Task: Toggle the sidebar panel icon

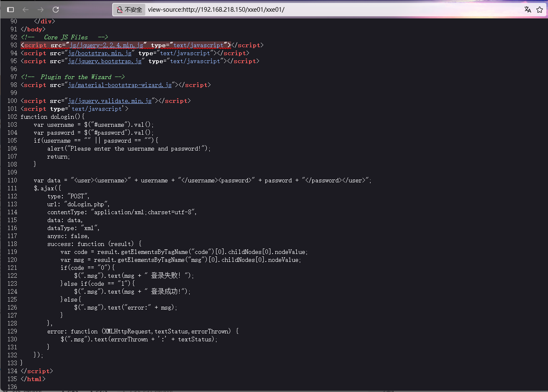Action: coord(11,10)
